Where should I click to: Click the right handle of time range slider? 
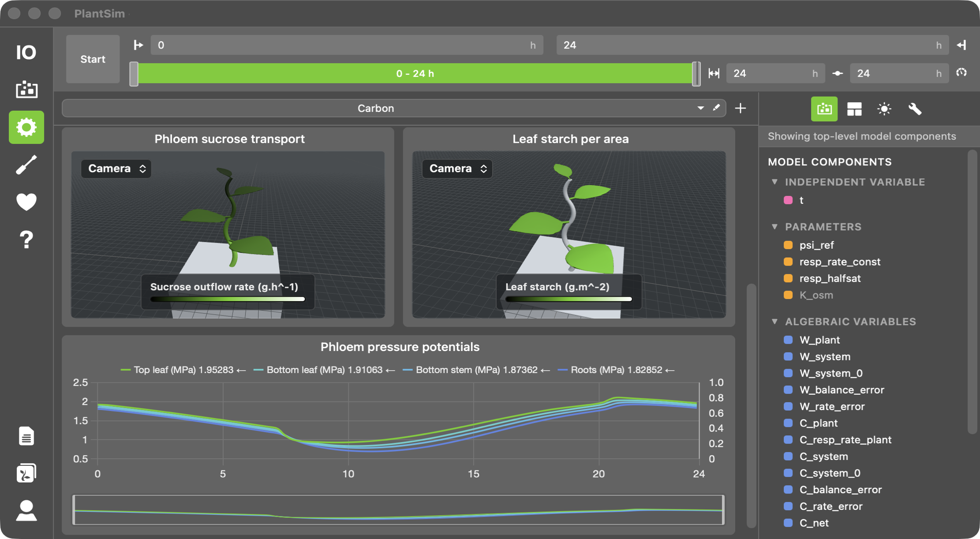pos(696,74)
